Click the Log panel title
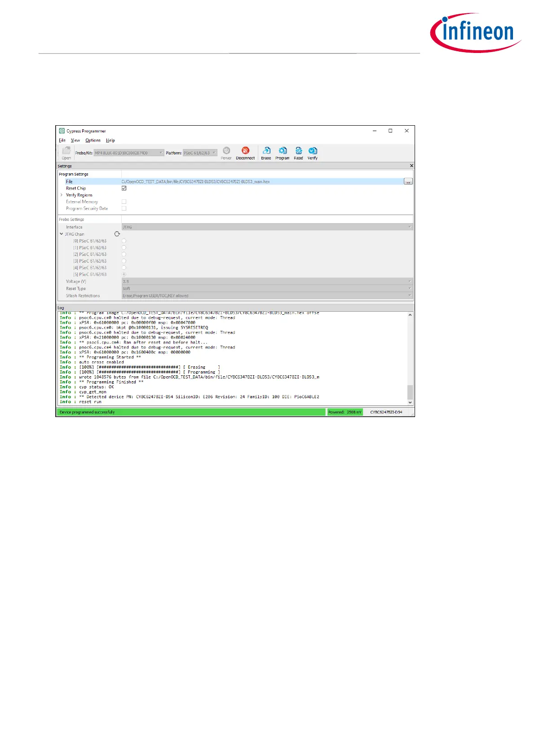The width and height of the screenshot is (535, 756). [61, 308]
